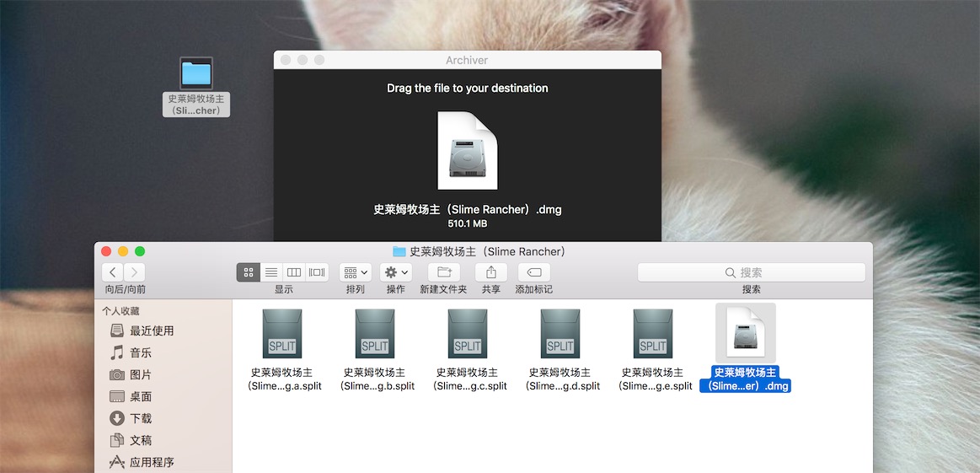Screen dimensions: 980x473
Task: Click the Slime Rancher .dmg name in Archiver
Action: [468, 210]
